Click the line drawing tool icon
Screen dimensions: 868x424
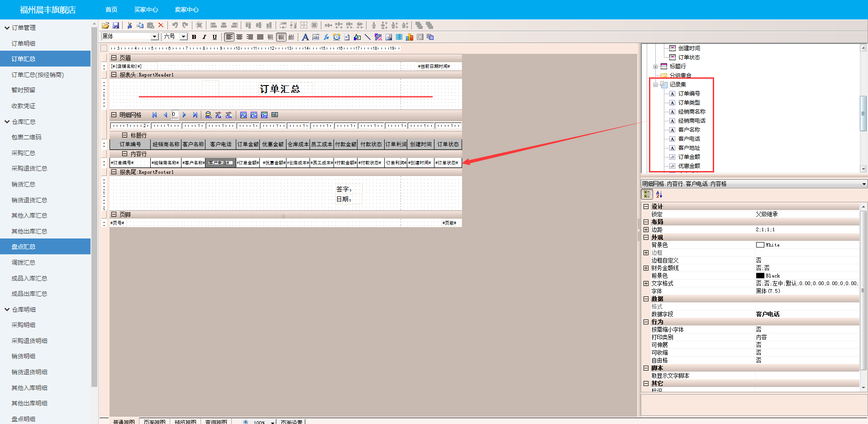(367, 37)
